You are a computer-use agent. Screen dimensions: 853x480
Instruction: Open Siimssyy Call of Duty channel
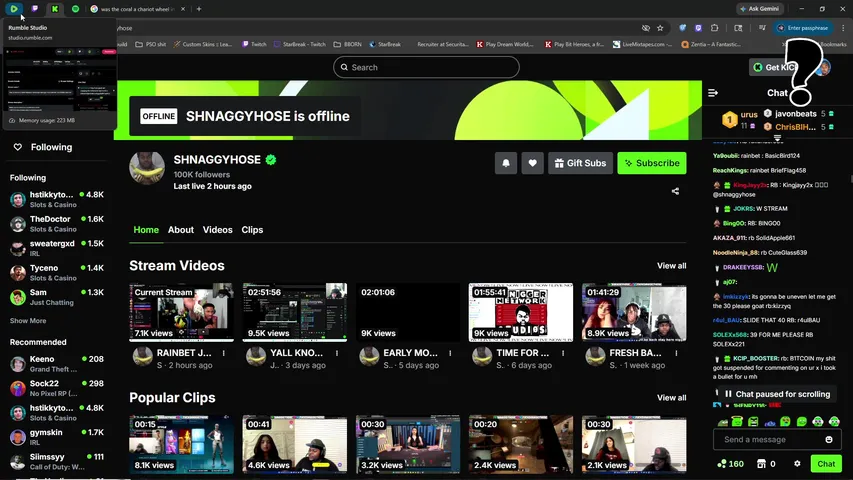click(57, 461)
